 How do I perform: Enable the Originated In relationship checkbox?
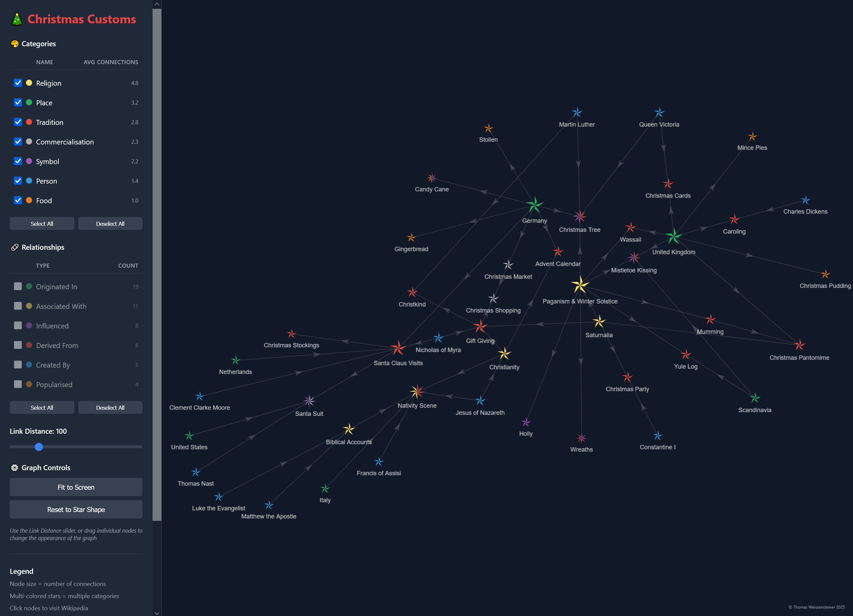click(x=18, y=286)
